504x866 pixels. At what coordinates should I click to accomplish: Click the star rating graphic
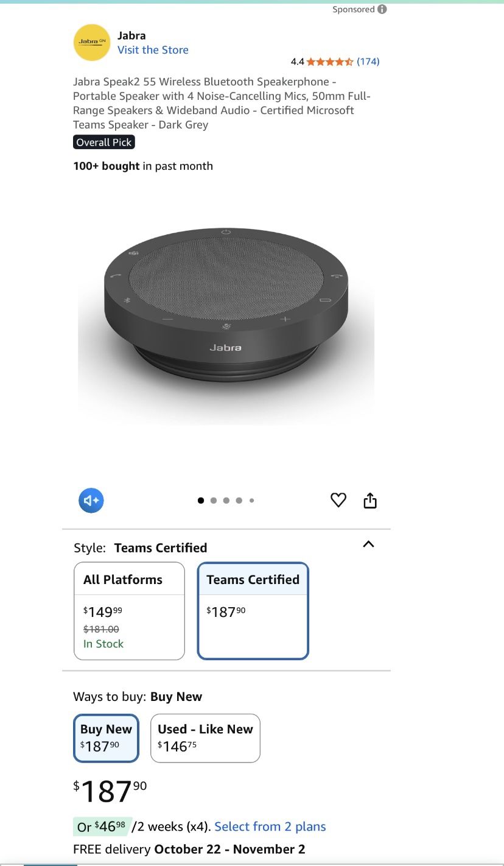tap(330, 62)
